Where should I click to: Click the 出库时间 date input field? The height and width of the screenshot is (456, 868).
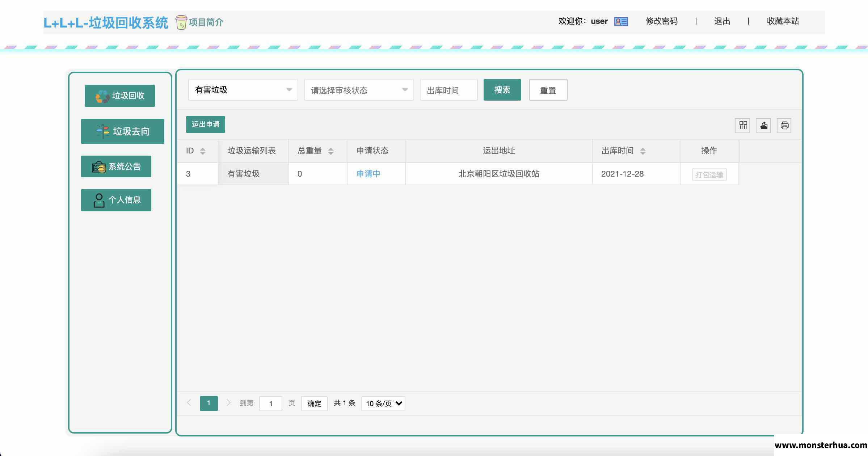449,90
